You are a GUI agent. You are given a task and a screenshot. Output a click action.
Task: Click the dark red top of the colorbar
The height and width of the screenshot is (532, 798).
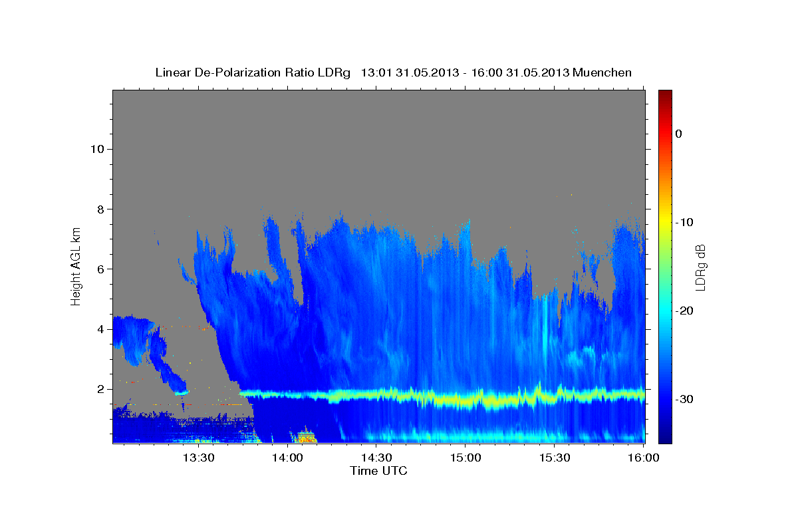click(665, 96)
